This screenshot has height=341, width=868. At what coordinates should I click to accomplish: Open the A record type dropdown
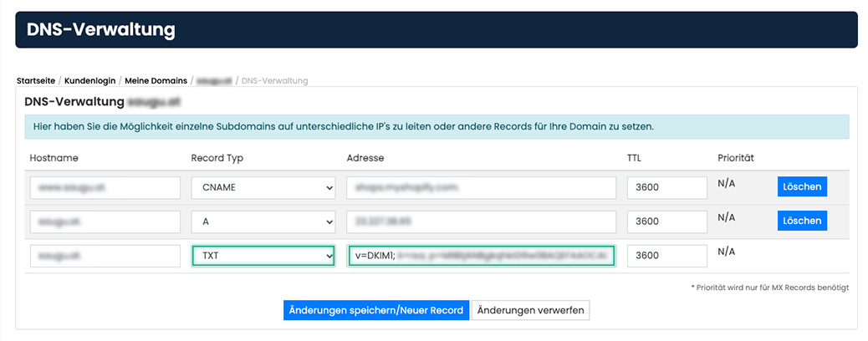click(263, 221)
